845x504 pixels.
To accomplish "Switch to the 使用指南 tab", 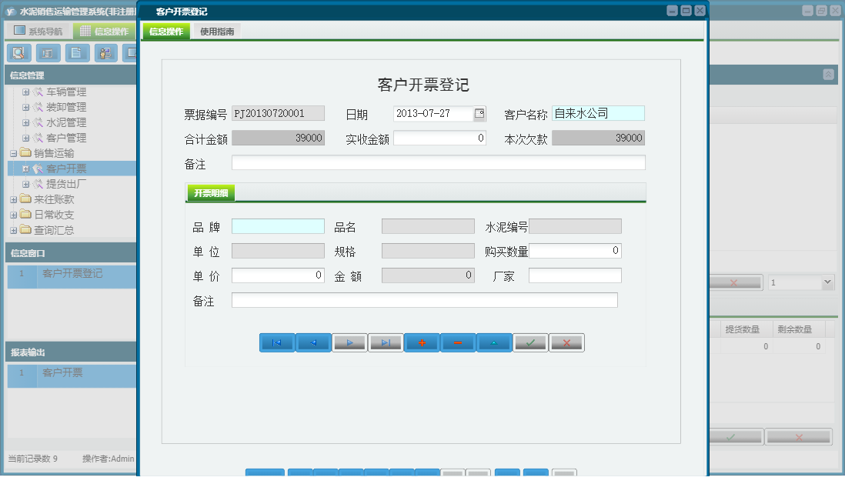I will pos(216,32).
